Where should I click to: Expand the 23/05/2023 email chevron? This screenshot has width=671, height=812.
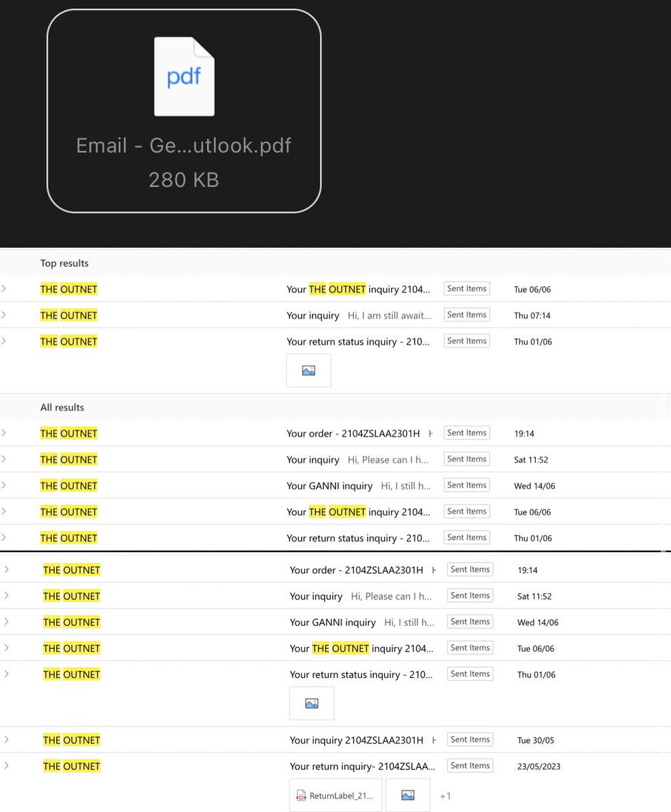coord(7,765)
